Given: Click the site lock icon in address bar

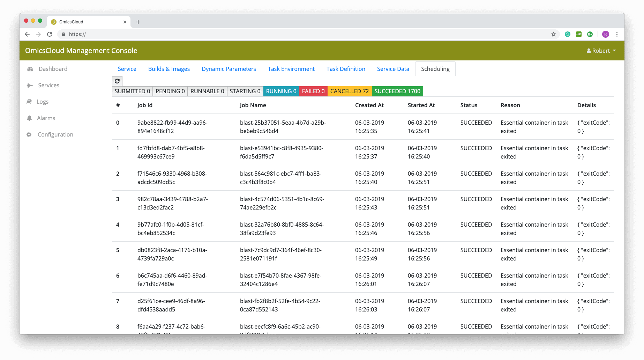Looking at the screenshot, I should click(63, 34).
